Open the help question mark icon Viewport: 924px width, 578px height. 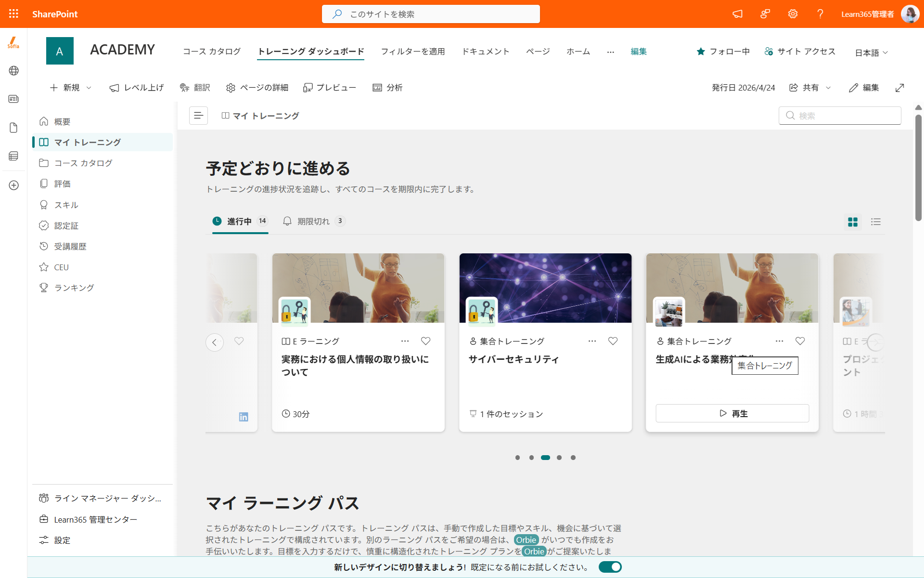point(820,14)
